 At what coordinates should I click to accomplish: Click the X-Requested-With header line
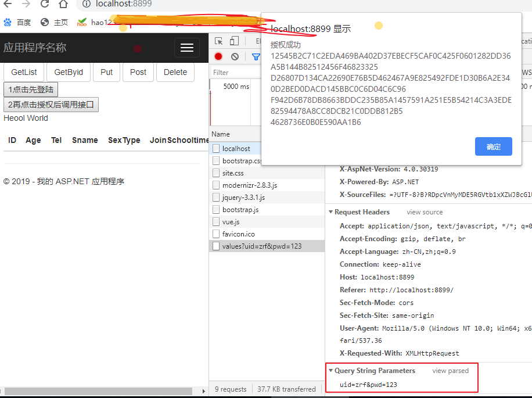coord(400,353)
